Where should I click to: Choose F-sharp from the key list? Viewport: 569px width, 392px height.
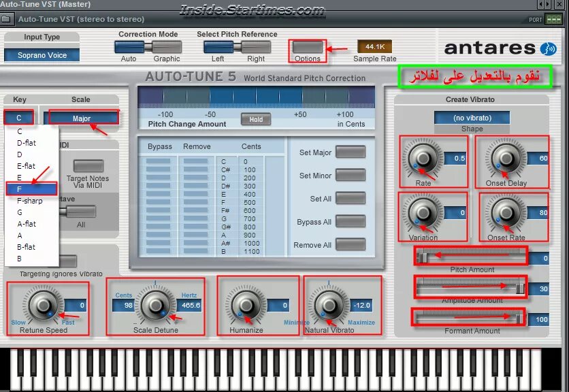point(31,201)
